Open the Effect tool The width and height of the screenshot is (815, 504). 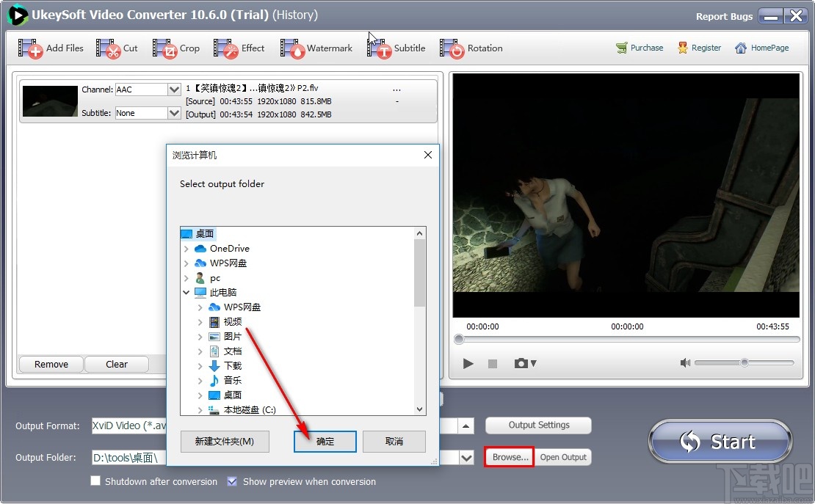pyautogui.click(x=239, y=48)
